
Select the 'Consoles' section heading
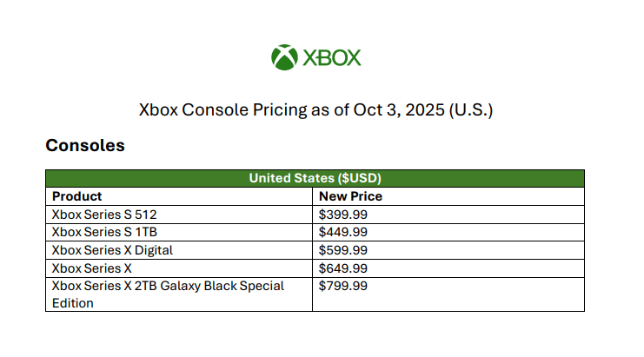pos(85,145)
